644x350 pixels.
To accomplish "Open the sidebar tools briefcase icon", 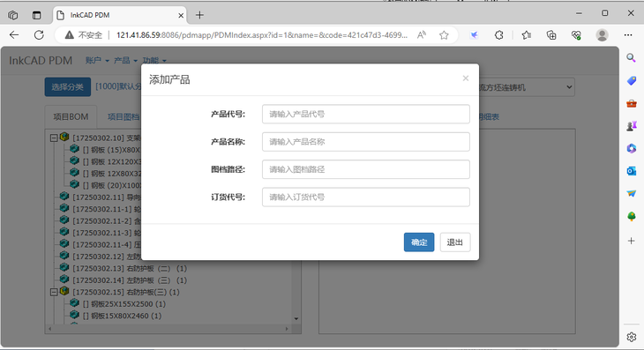I will 632,103.
